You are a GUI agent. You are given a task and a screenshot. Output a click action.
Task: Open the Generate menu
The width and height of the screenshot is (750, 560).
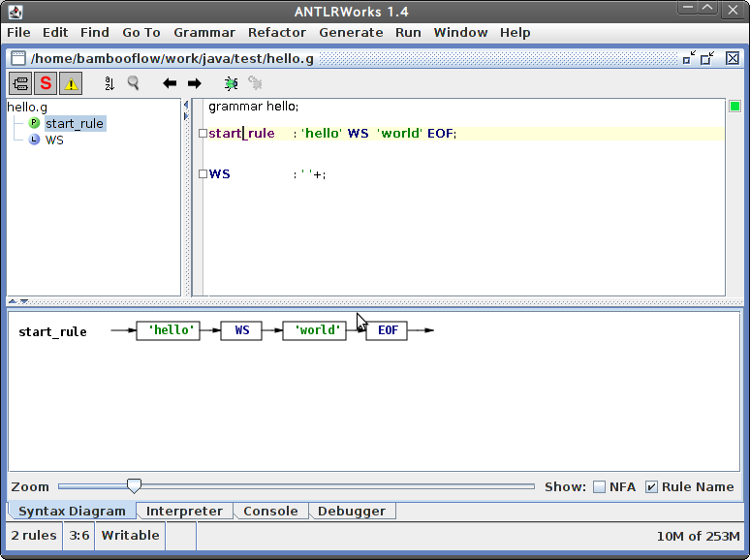pyautogui.click(x=351, y=33)
